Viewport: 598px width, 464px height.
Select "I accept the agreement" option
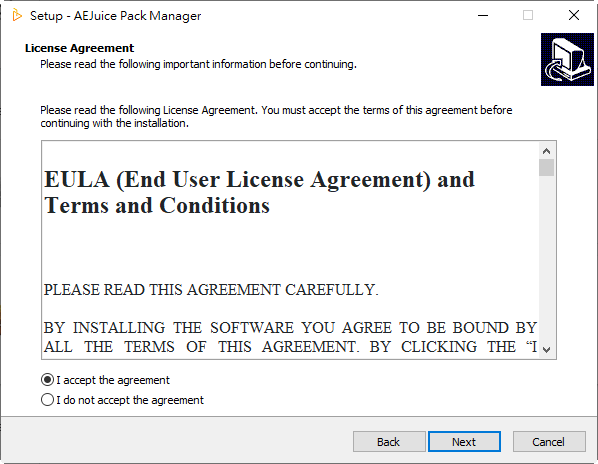point(106,380)
